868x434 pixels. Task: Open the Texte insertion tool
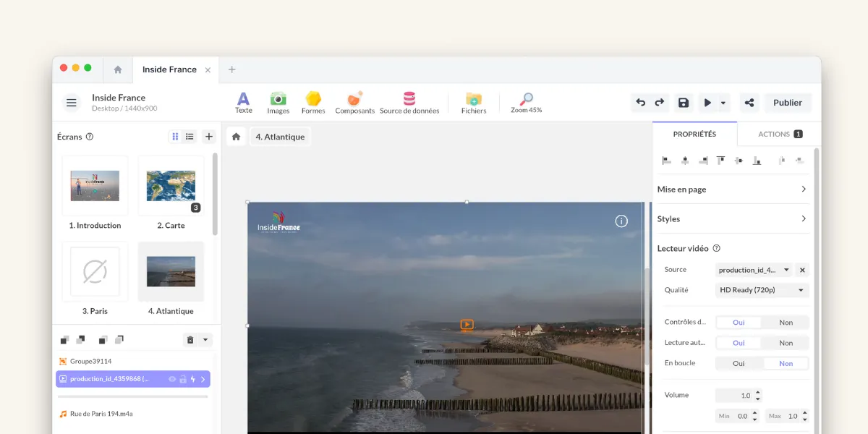[243, 101]
